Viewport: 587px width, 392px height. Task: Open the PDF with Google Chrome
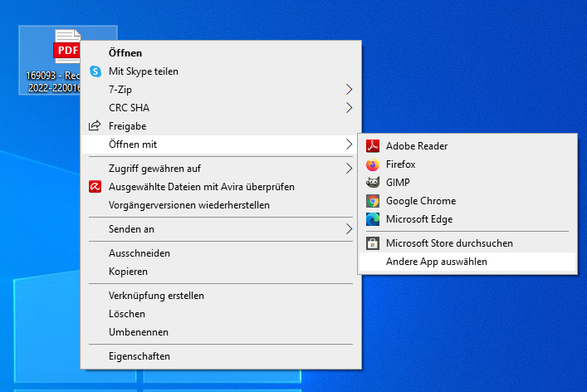pos(467,201)
